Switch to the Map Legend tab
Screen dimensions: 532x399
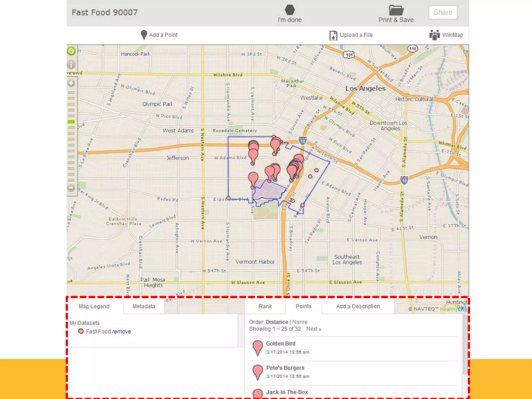click(x=94, y=306)
